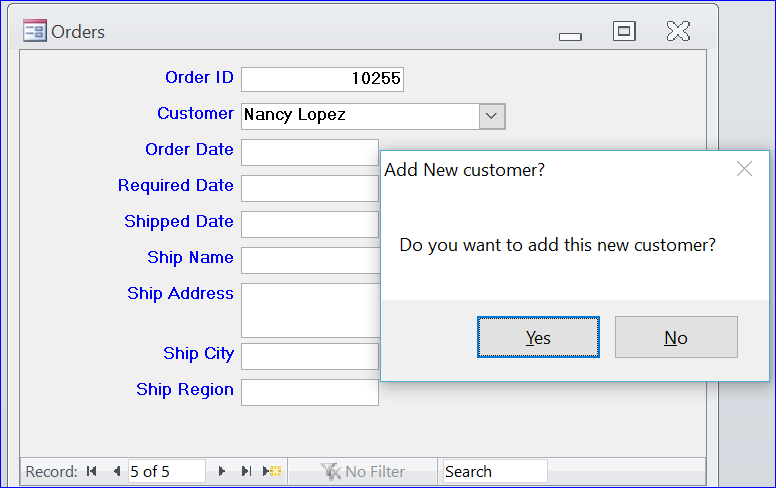The height and width of the screenshot is (488, 776).
Task: Click Yes to add new customer
Action: coord(538,337)
